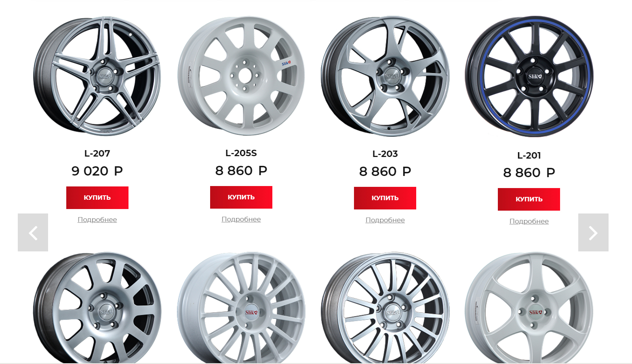The height and width of the screenshot is (364, 632).
Task: Buy the L-201 wheel with Купить button
Action: click(x=529, y=199)
